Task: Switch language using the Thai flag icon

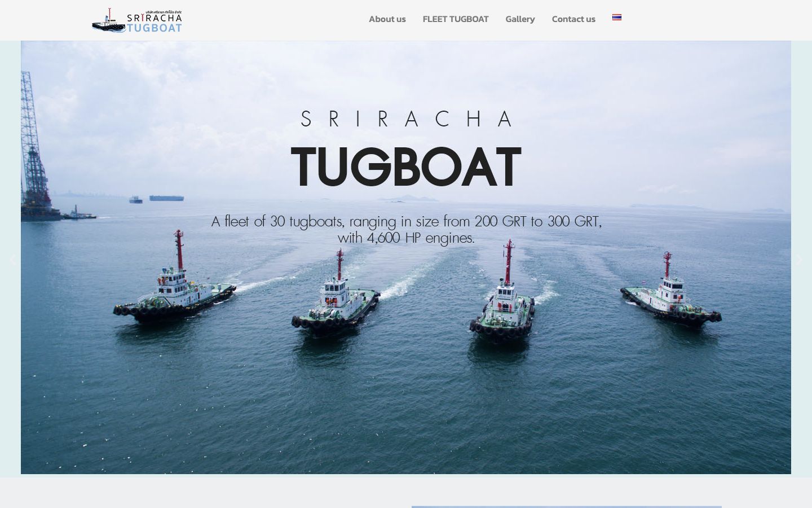Action: (617, 17)
